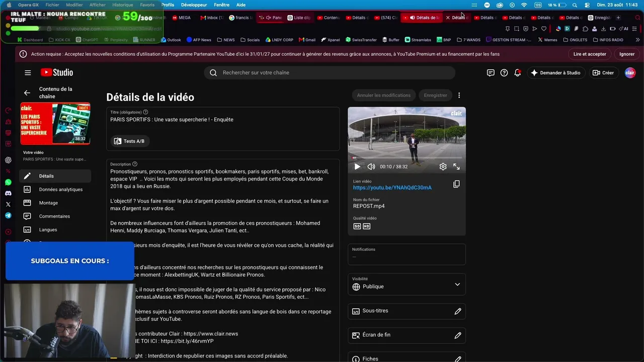The width and height of the screenshot is (644, 362).
Task: Open the YouTube Studio hamburger menu
Action: tap(28, 72)
